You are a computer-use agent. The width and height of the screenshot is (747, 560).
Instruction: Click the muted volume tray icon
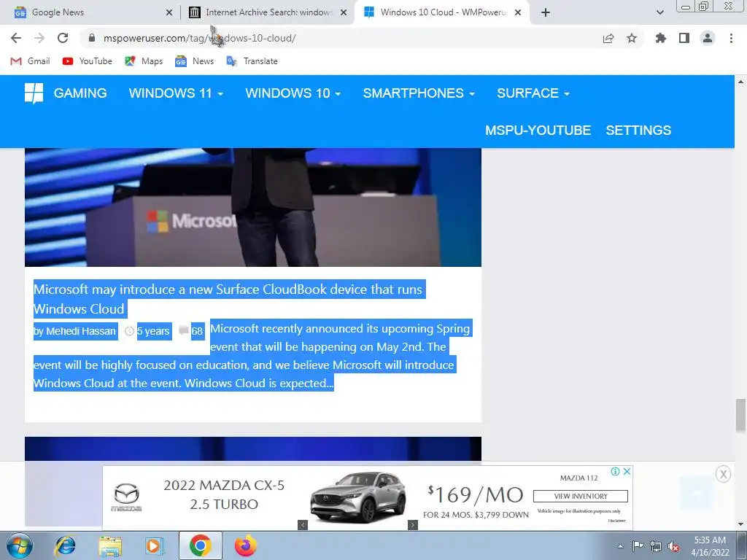pos(673,546)
